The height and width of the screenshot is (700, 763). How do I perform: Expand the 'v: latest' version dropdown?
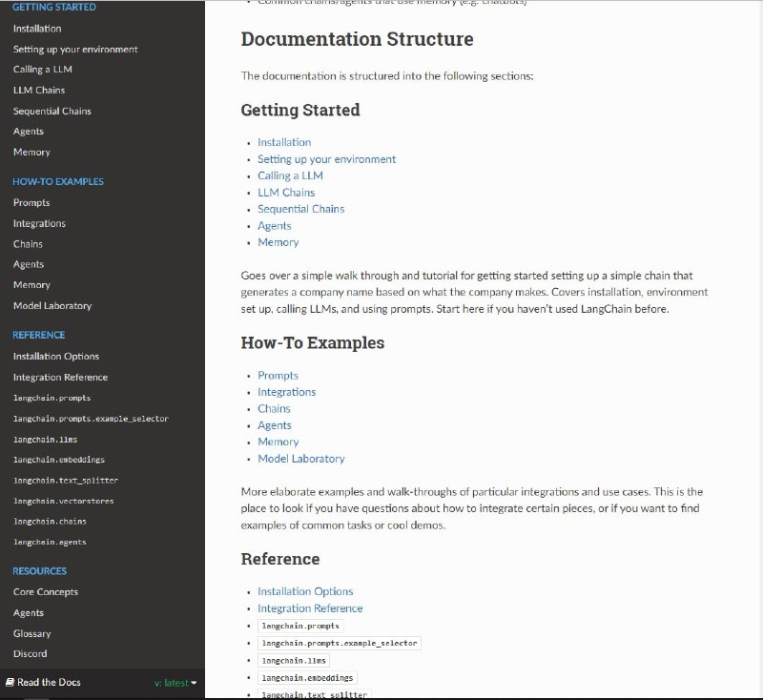point(175,683)
